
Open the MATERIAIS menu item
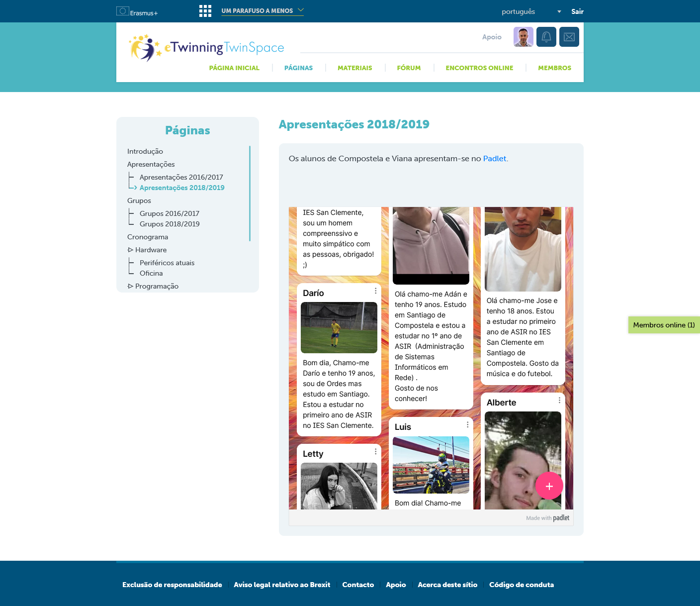[355, 68]
